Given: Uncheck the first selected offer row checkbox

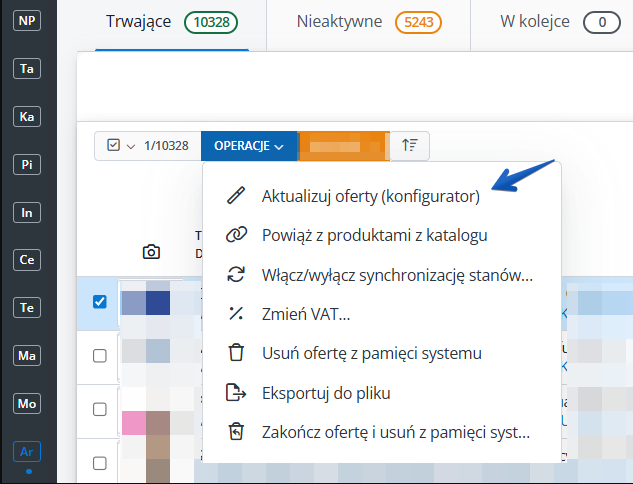Looking at the screenshot, I should click(100, 302).
